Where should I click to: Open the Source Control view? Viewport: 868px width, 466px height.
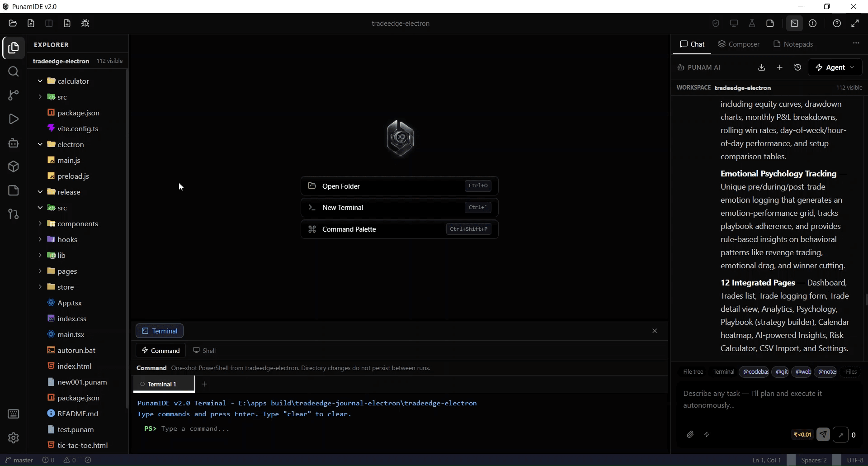coord(14,95)
